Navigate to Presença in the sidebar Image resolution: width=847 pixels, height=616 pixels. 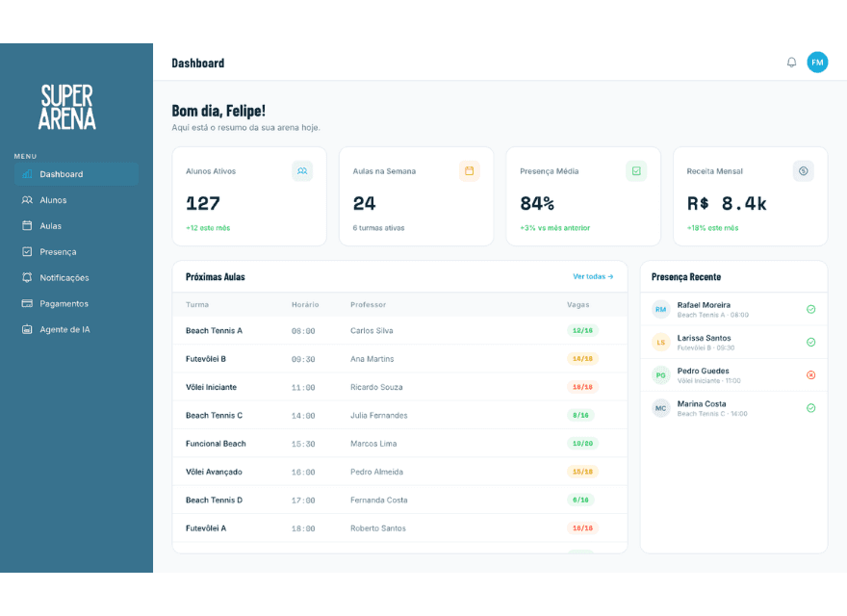click(x=76, y=252)
